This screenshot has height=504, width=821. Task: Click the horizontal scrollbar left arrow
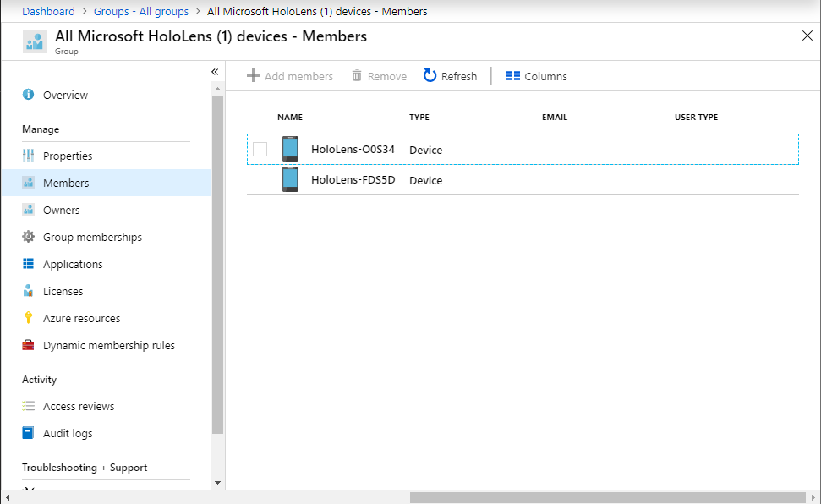click(x=8, y=497)
